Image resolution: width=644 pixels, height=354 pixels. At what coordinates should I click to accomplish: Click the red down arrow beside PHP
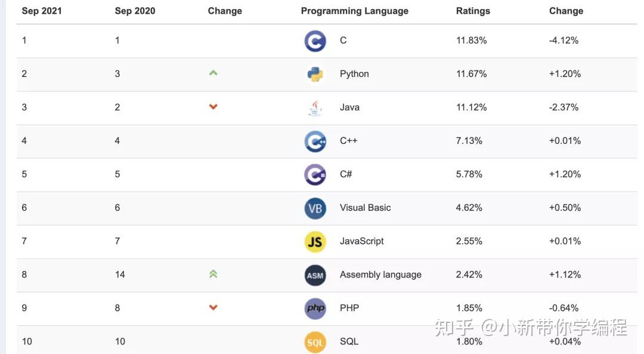click(213, 307)
